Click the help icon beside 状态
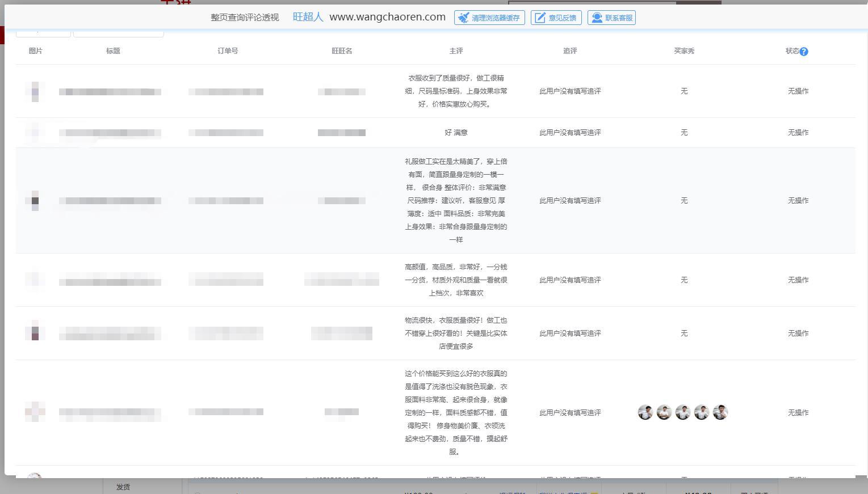 [804, 52]
